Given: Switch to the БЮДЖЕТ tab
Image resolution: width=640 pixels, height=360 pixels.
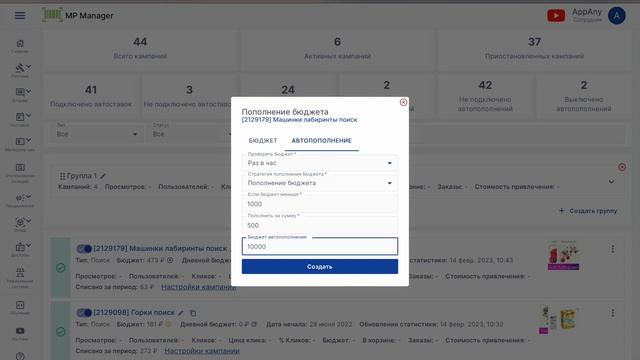Looking at the screenshot, I should [x=263, y=140].
